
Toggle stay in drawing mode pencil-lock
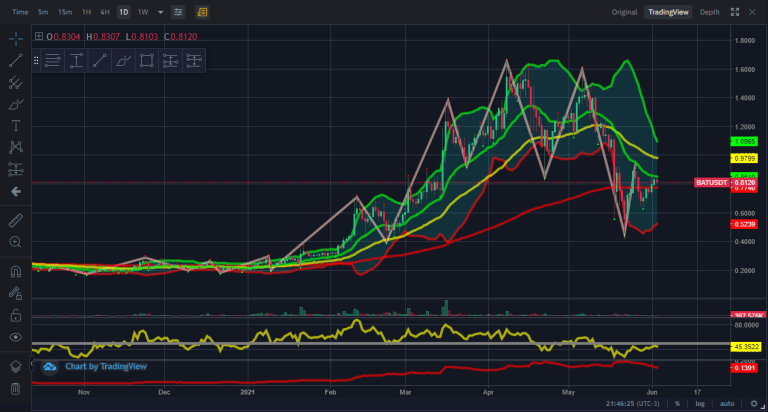16,293
